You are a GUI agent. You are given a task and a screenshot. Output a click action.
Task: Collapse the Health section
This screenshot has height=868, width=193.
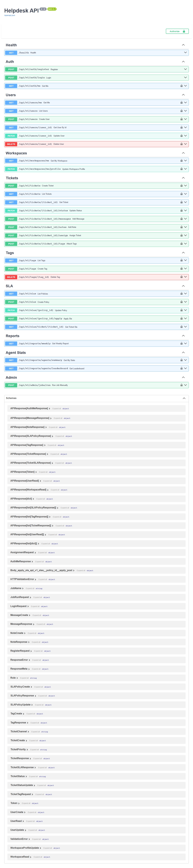tap(183, 45)
